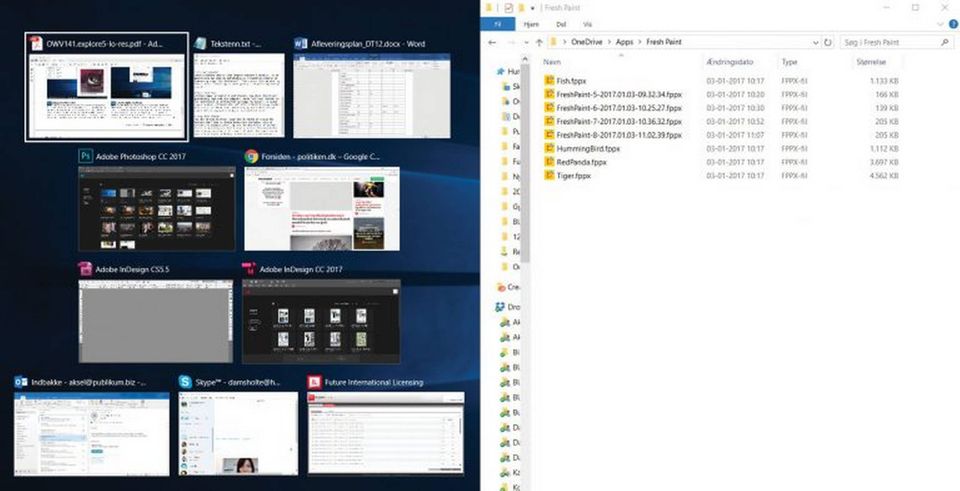This screenshot has height=491, width=960.
Task: Expand the address bar history dropdown
Action: click(815, 43)
